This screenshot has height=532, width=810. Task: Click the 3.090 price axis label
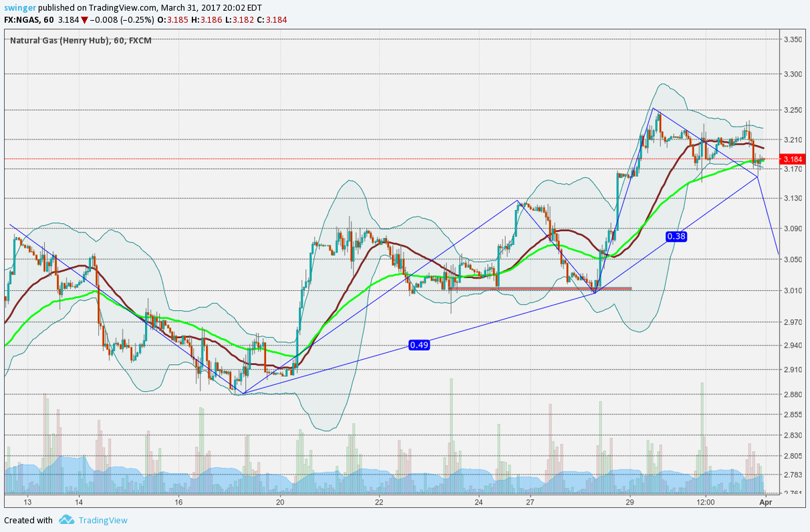tap(793, 229)
